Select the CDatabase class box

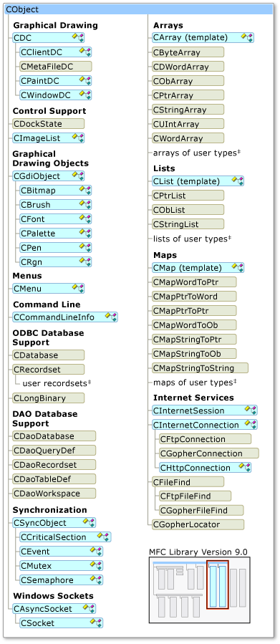tap(49, 355)
